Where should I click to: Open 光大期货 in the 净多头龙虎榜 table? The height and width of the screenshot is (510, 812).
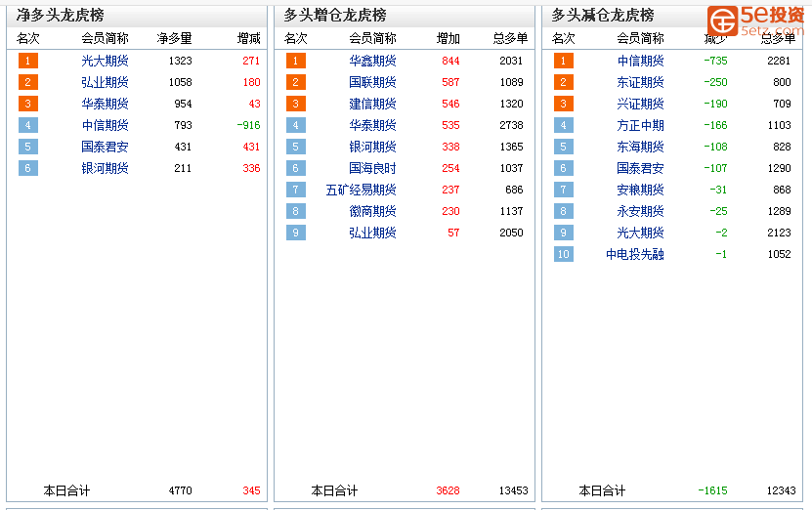(105, 61)
